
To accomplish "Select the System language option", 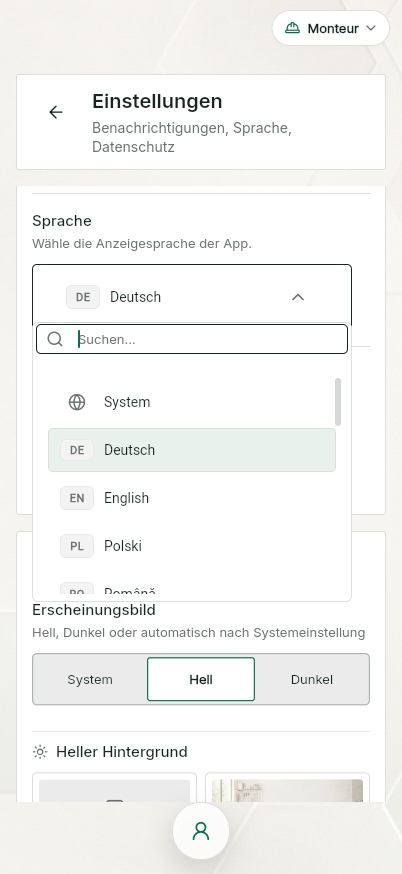I will click(x=192, y=402).
